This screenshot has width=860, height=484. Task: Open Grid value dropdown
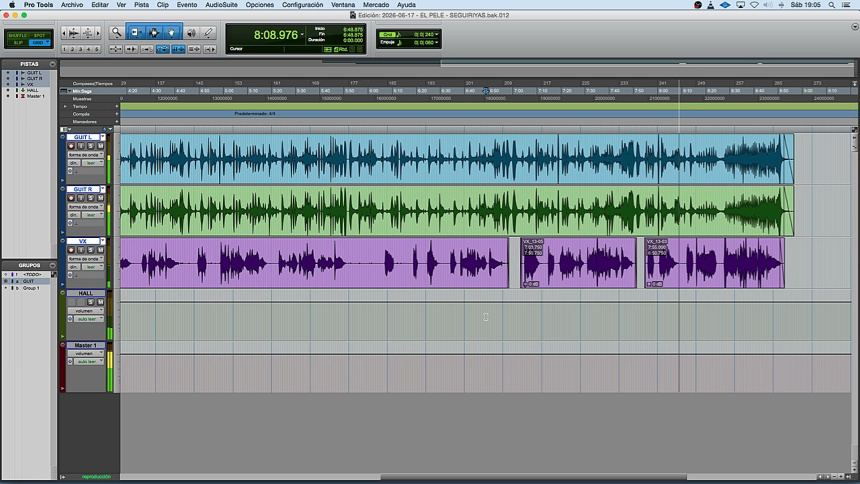(x=437, y=35)
